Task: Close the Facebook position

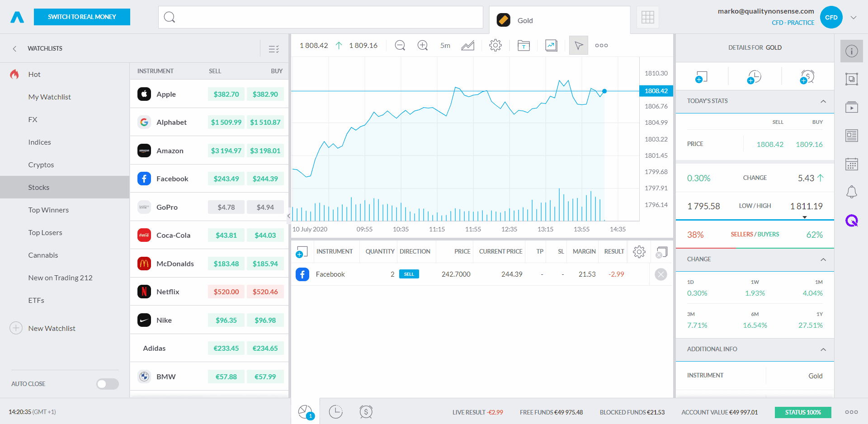Action: [660, 274]
